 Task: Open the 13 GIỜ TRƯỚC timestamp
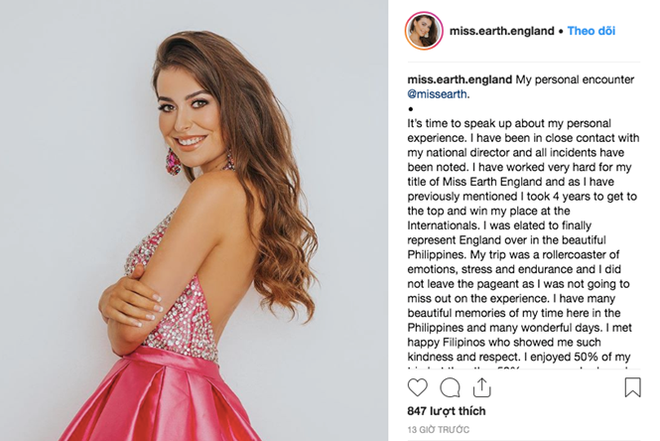pyautogui.click(x=438, y=430)
